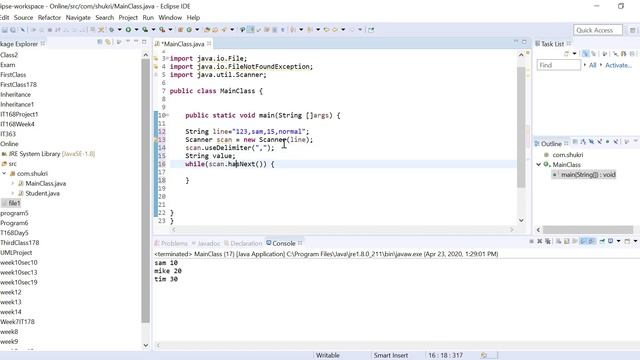The width and height of the screenshot is (640, 360).
Task: Expand Student.java in the Package Explorer
Action: click(x=13, y=193)
